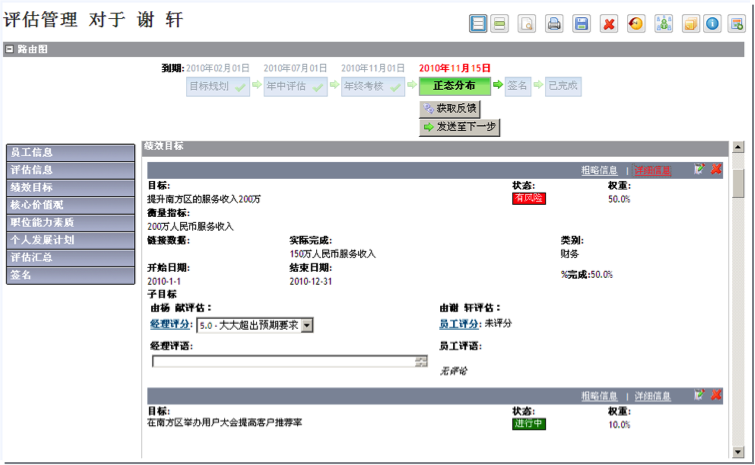Open the 绩效目标 sidebar section
Image resolution: width=755 pixels, height=465 pixels.
click(70, 187)
